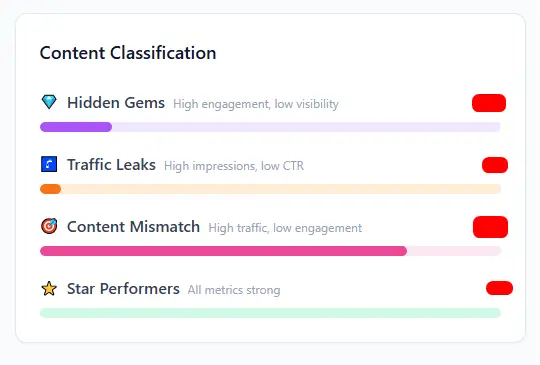540x365 pixels.
Task: Click the green Star Performers progress bar
Action: [x=270, y=313]
